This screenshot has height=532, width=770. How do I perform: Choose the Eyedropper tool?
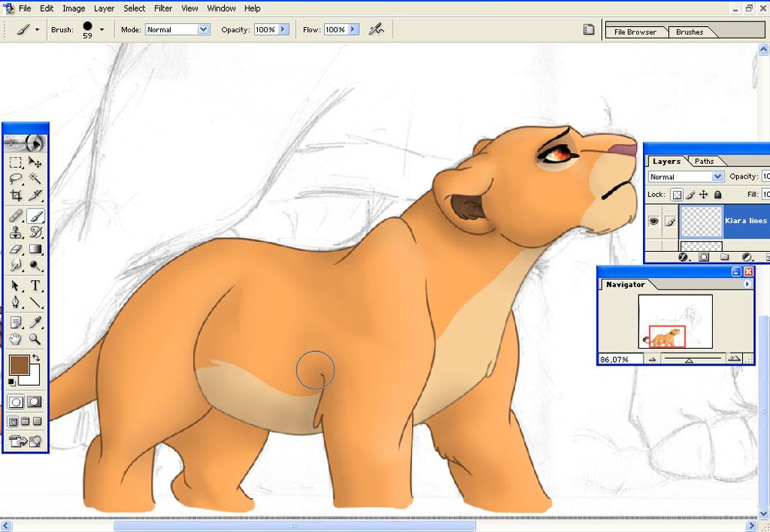click(35, 323)
